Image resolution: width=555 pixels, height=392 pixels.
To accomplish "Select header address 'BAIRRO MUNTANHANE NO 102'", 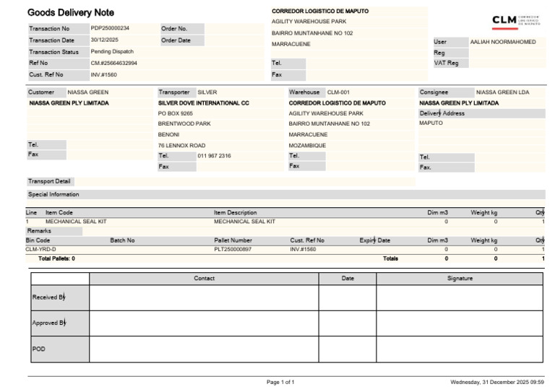I will (312, 33).
